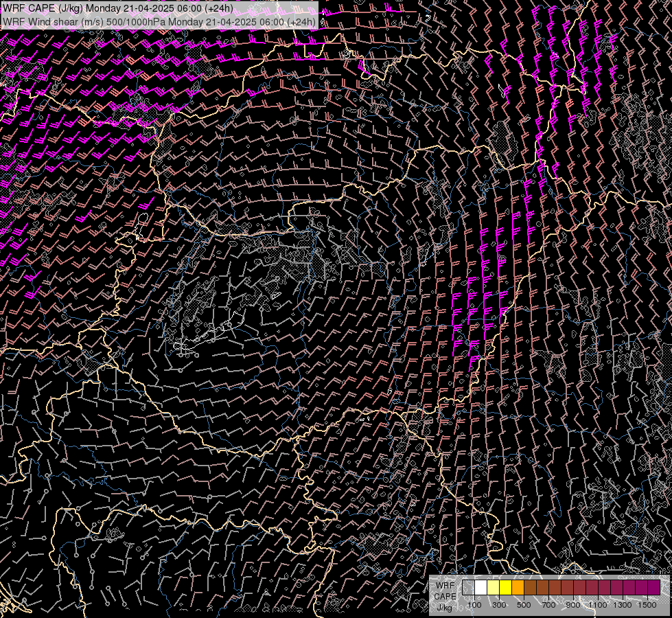Select the pale yellow CAPE legend swatch

[494, 587]
